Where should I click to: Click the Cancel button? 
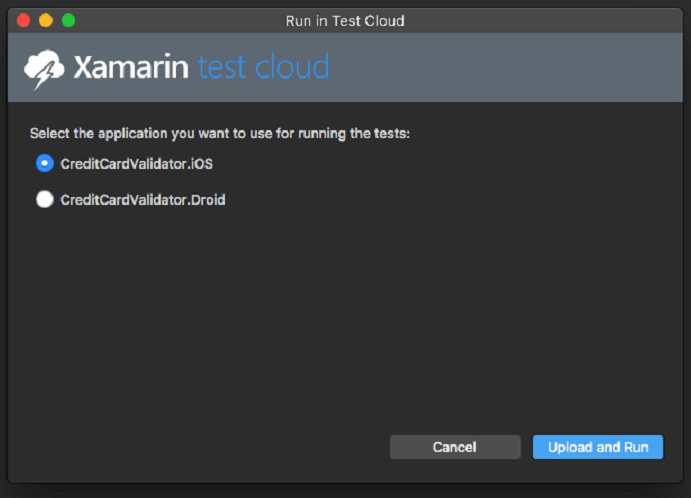pos(455,447)
